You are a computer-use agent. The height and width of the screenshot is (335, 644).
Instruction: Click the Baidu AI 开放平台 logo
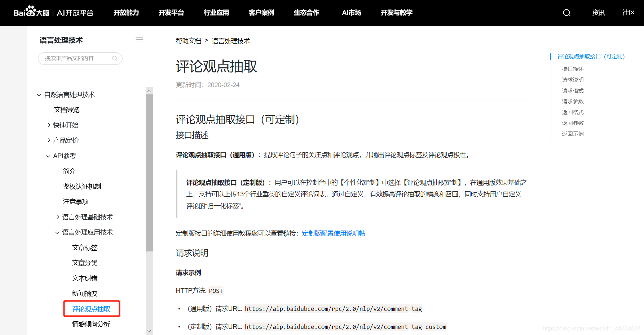53,12
